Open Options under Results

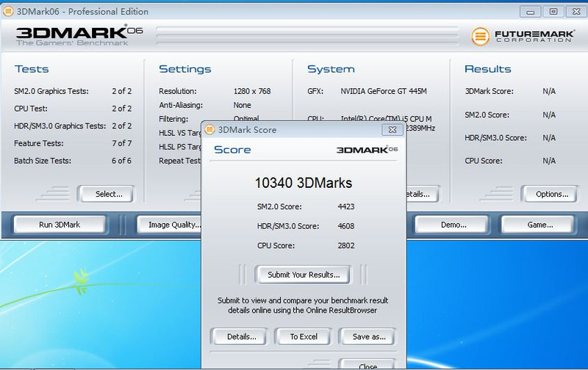click(551, 194)
